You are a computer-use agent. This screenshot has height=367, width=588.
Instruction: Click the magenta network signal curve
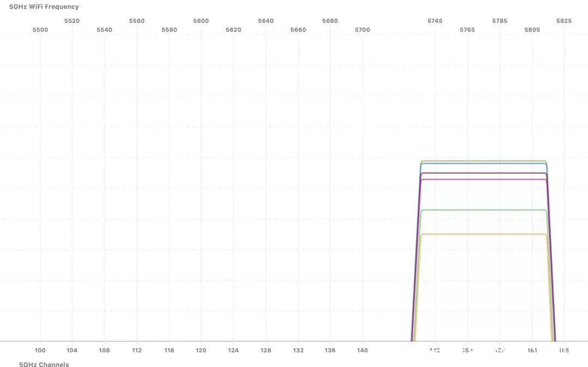pos(484,180)
